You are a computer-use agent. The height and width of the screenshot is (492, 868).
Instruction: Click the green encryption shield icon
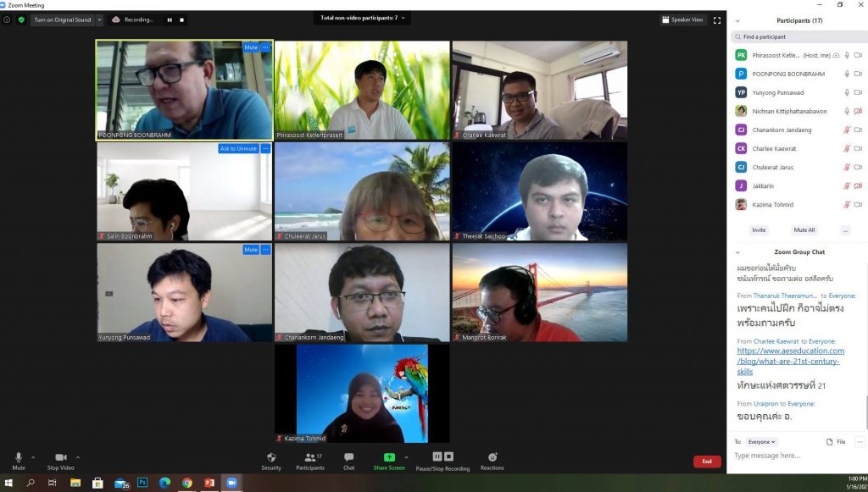(x=21, y=19)
